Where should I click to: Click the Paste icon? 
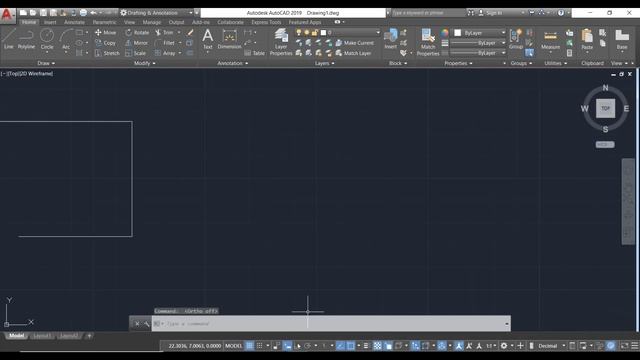[x=587, y=39]
